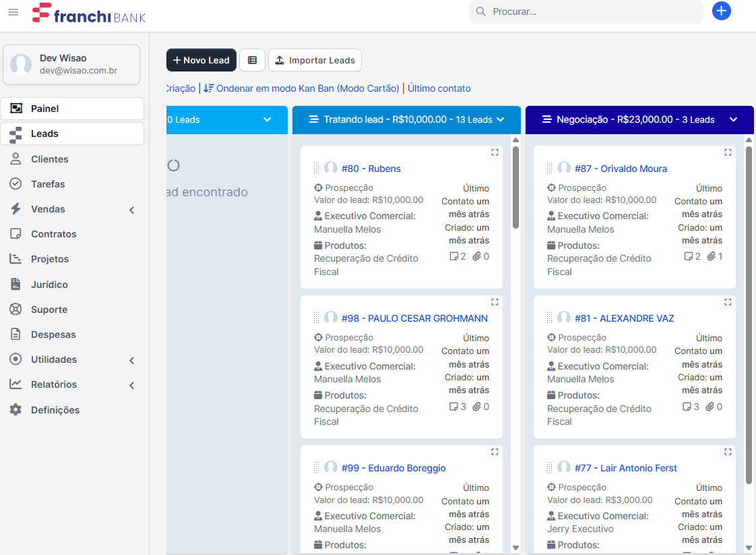Click the Importar Leads button
The height and width of the screenshot is (555, 756).
[315, 60]
